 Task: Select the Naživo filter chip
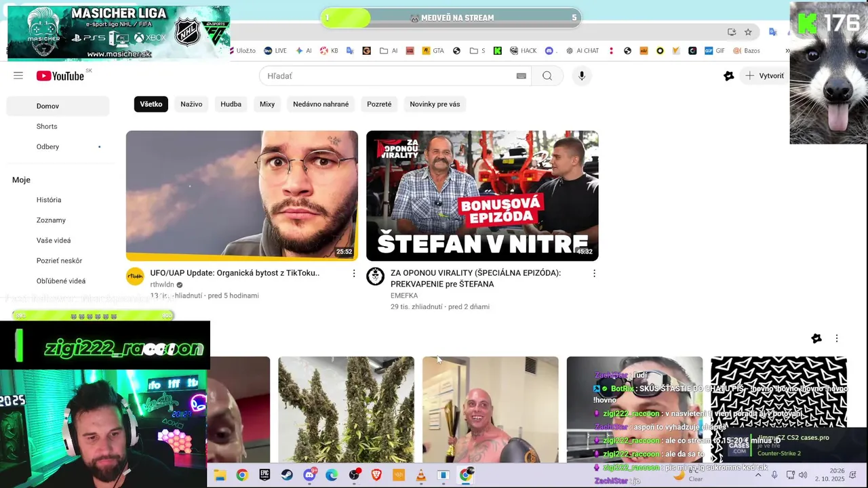click(x=191, y=104)
